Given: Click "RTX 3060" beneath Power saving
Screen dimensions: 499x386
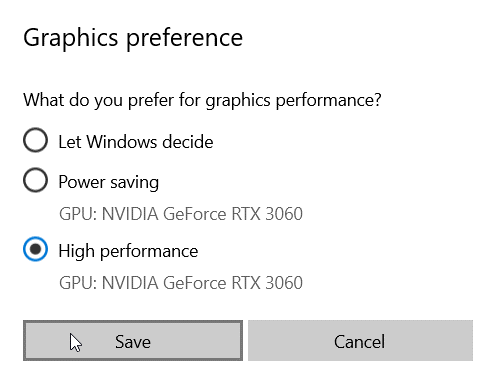Looking at the screenshot, I should (x=267, y=214).
